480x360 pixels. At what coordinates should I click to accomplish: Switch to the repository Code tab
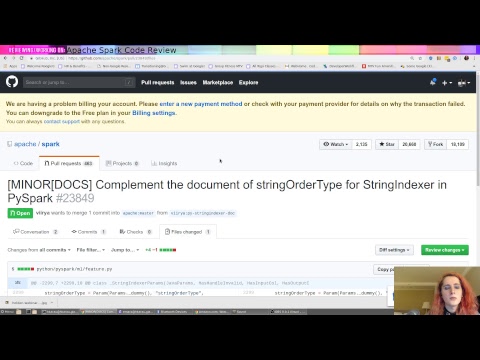(23, 163)
